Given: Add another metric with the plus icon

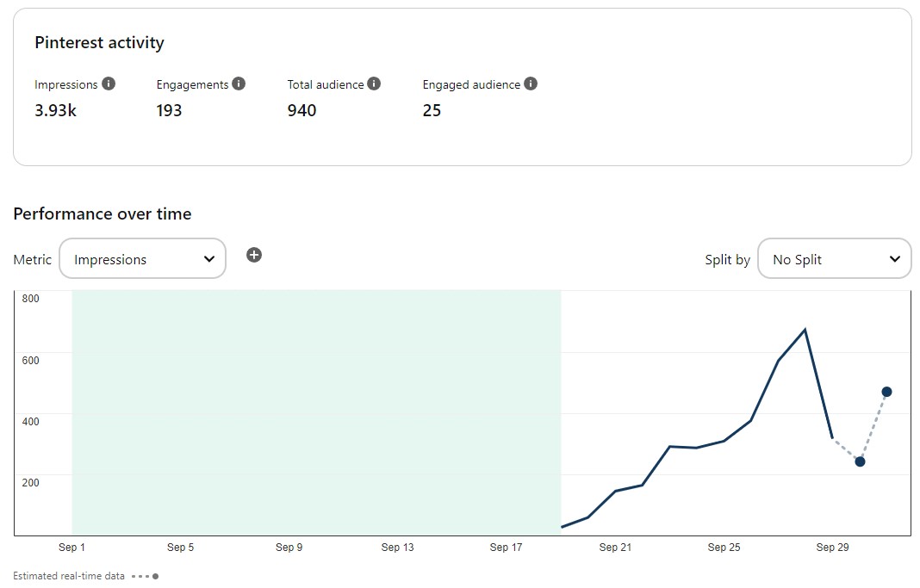Looking at the screenshot, I should tap(254, 255).
